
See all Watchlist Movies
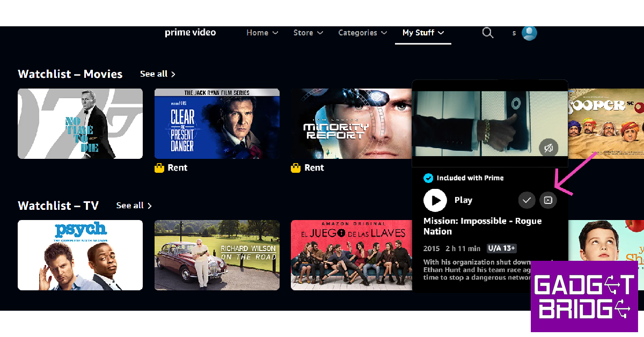pos(158,74)
